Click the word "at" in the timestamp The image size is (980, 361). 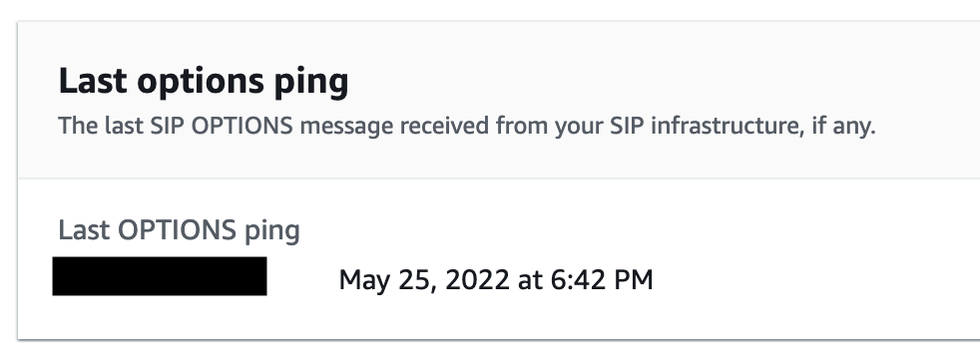coord(530,280)
